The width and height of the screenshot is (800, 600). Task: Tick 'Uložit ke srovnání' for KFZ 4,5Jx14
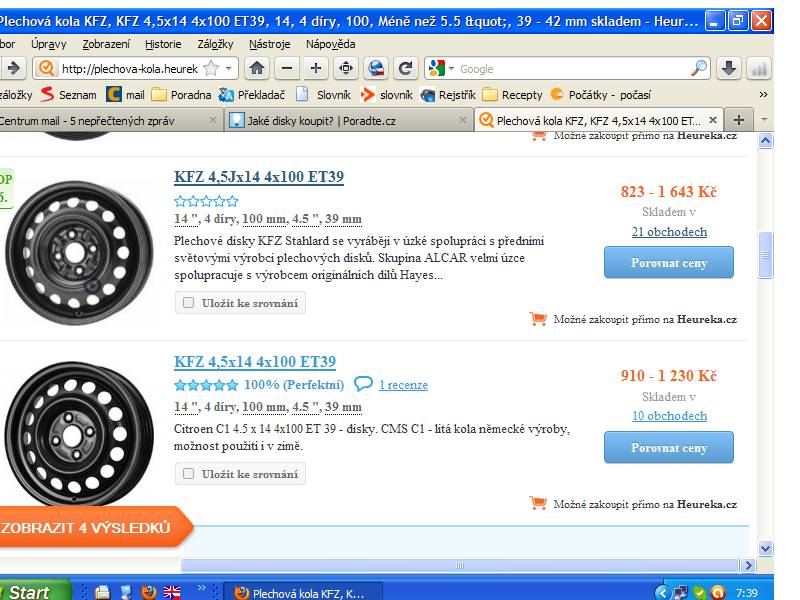tap(188, 303)
